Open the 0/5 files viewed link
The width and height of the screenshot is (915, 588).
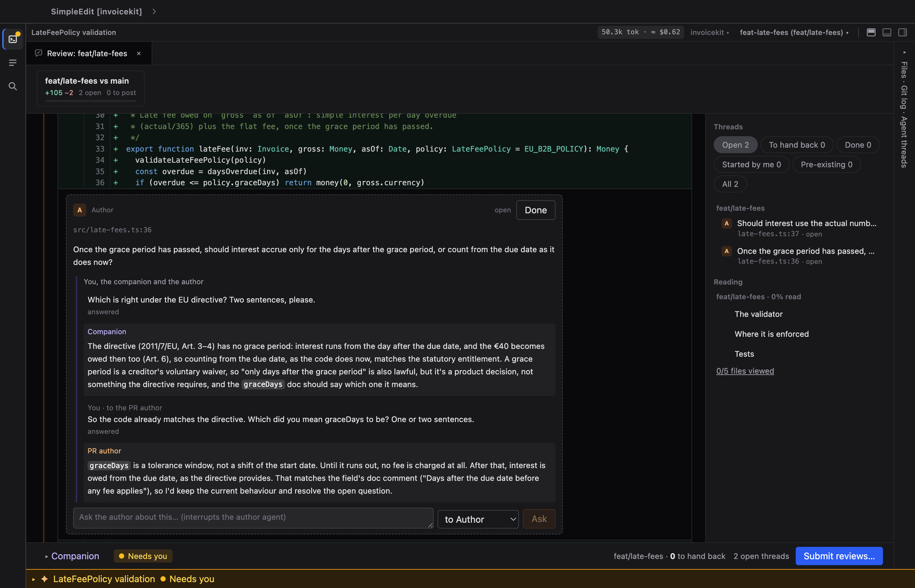coord(745,371)
